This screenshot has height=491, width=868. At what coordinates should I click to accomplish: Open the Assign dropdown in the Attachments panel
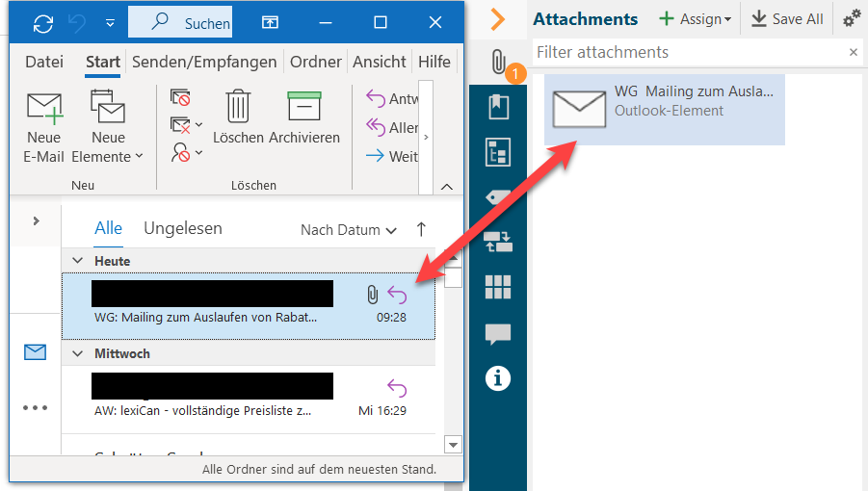(695, 19)
